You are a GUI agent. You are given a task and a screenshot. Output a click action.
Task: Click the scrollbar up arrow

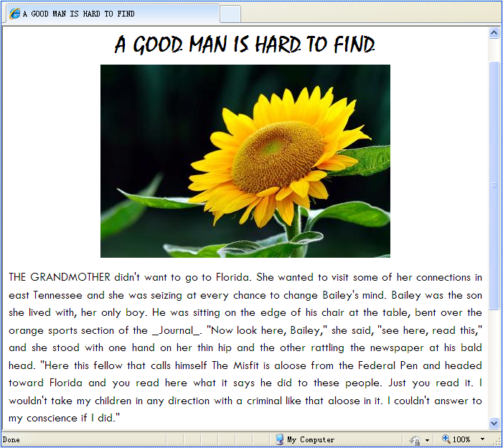click(494, 33)
